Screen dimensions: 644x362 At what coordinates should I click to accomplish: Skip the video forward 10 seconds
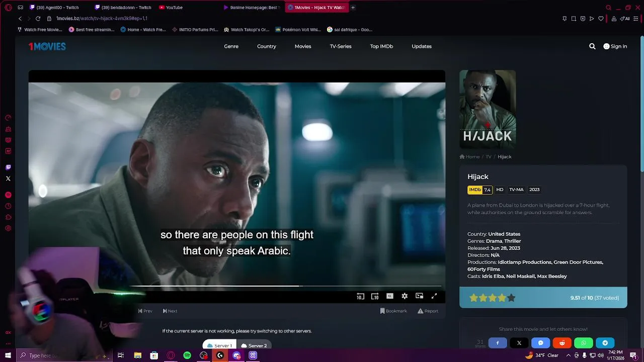click(375, 296)
